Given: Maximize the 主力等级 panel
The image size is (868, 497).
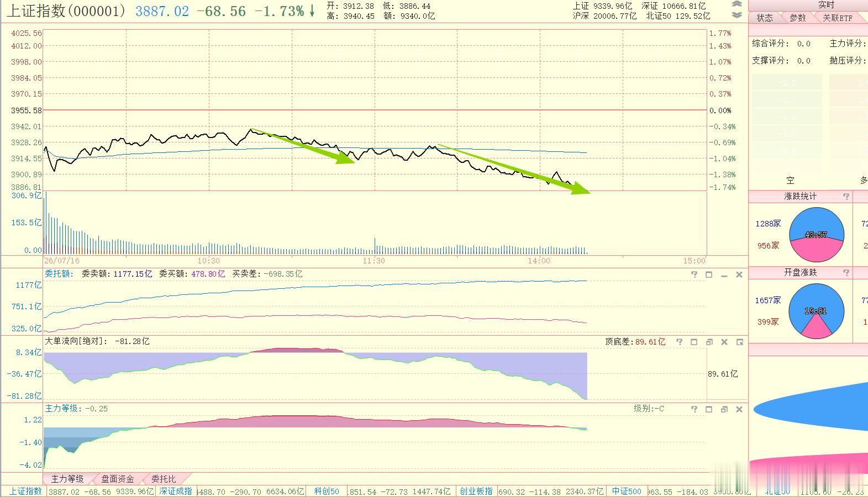Looking at the screenshot, I should coord(709,409).
